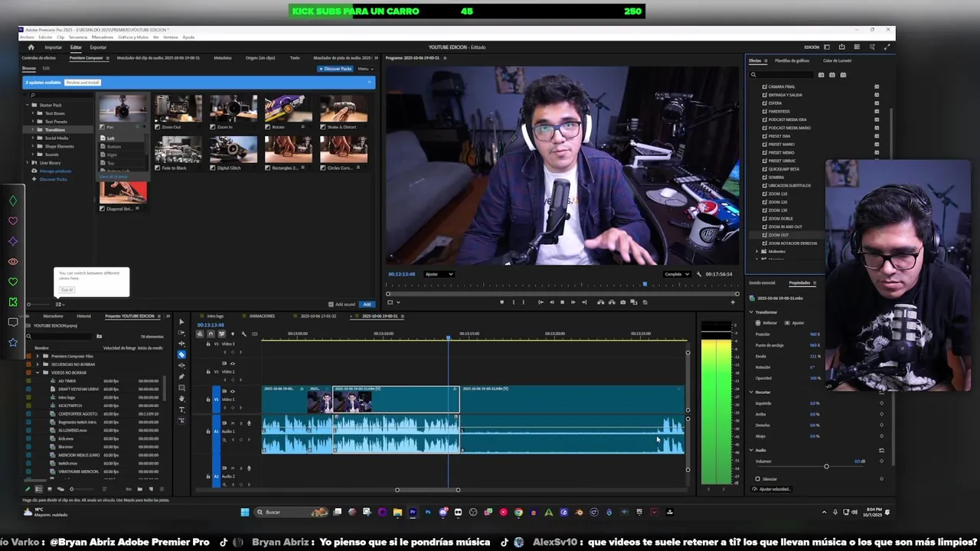Collapse the Transformar section in Properties
The height and width of the screenshot is (551, 980).
751,312
